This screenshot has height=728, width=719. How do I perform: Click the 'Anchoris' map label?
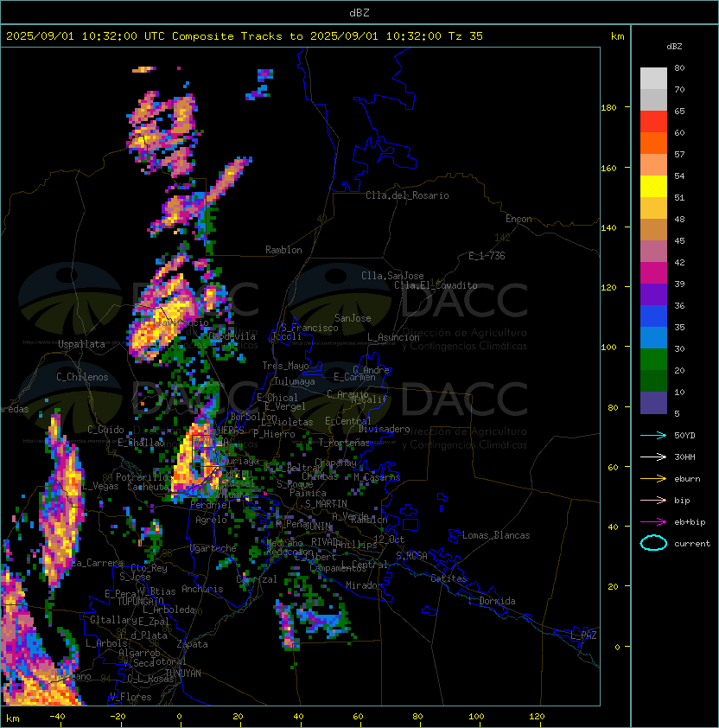pyautogui.click(x=202, y=589)
